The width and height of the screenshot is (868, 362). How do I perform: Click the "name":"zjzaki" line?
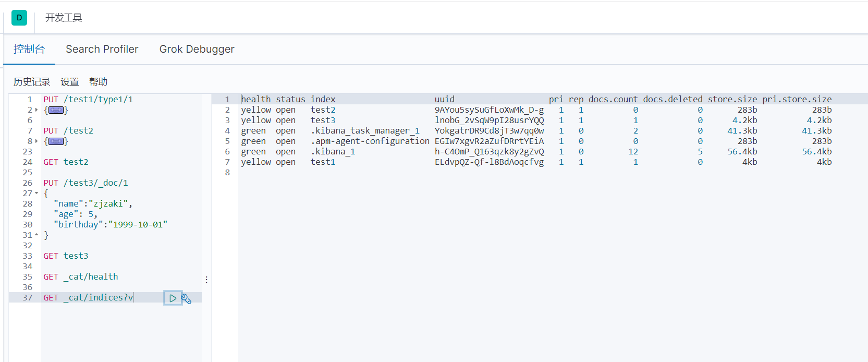pos(93,204)
